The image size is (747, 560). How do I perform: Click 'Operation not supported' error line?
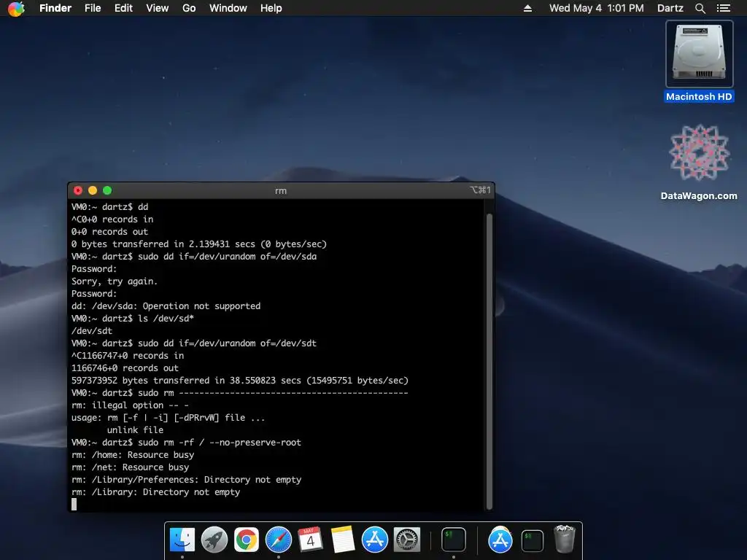point(166,306)
